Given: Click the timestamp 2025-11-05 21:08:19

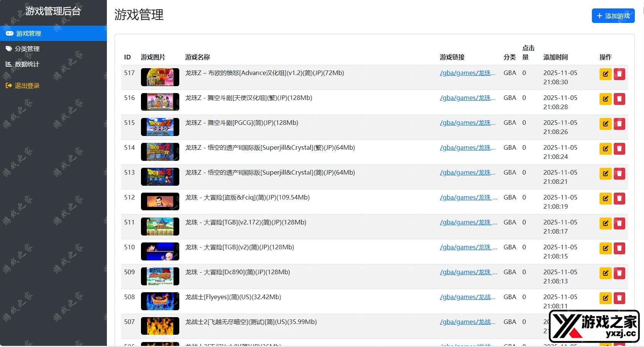Looking at the screenshot, I should [560, 202].
